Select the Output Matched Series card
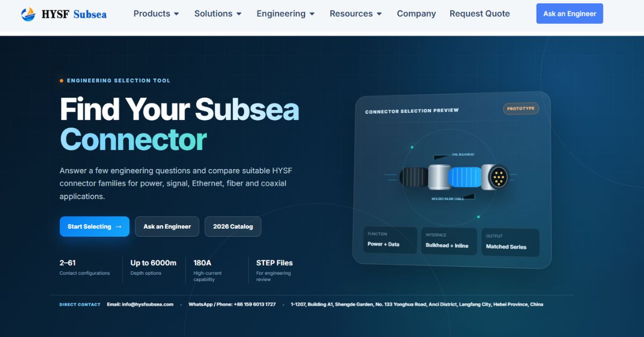The width and height of the screenshot is (644, 337). pyautogui.click(x=510, y=242)
